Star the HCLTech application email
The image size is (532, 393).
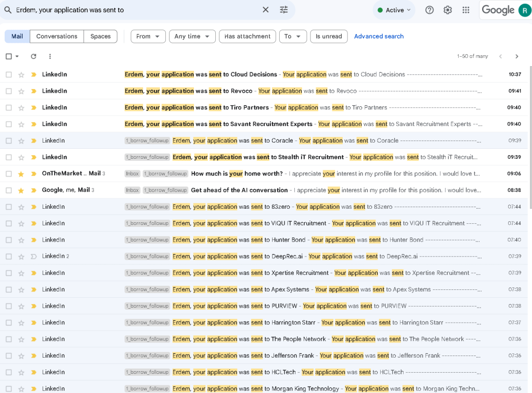coord(21,373)
